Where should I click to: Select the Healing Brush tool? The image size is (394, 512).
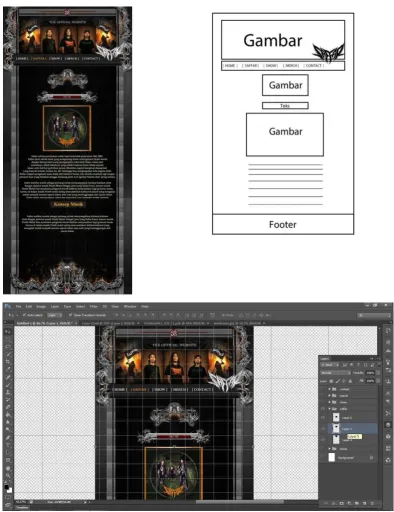pos(8,377)
